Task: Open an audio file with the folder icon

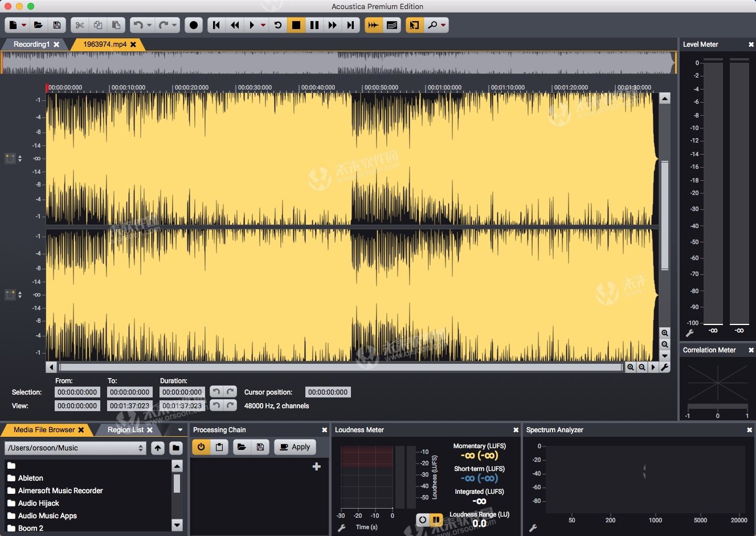Action: click(38, 25)
